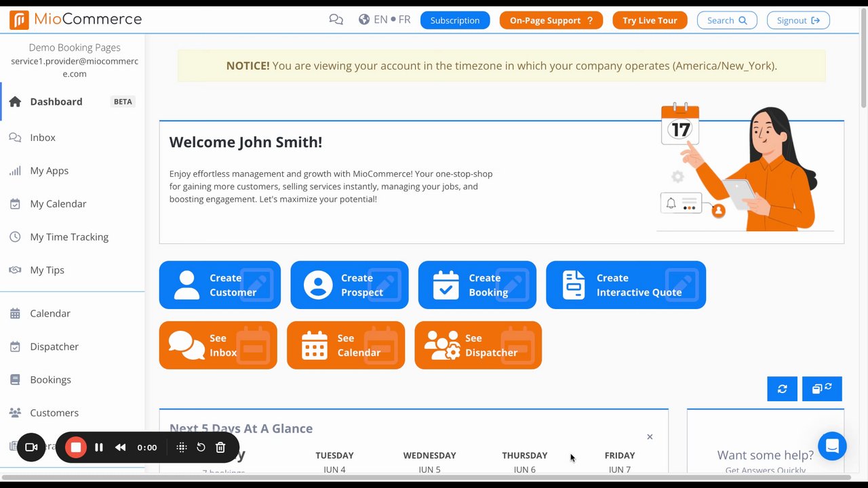
Task: Switch language to EN
Action: (380, 20)
